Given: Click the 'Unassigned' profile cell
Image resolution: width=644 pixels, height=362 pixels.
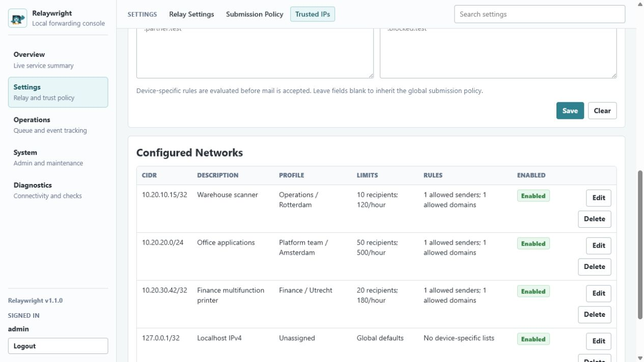Looking at the screenshot, I should (x=297, y=338).
